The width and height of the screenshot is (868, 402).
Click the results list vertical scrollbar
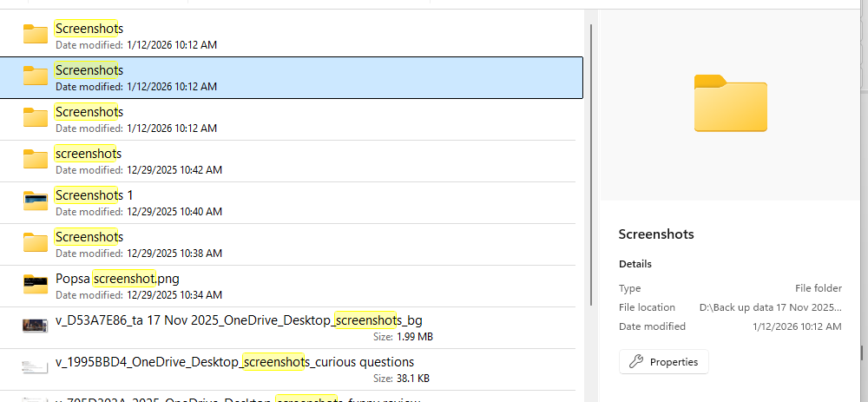592,164
